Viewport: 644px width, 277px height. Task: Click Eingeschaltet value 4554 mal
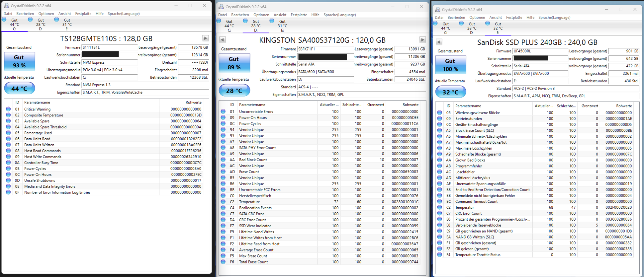click(410, 72)
